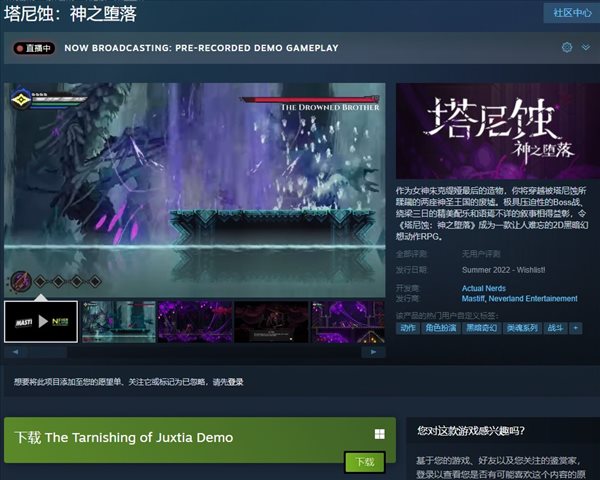Select the second screenshot thumbnail with waterfall
Image resolution: width=600 pixels, height=480 pixels.
pyautogui.click(x=119, y=322)
